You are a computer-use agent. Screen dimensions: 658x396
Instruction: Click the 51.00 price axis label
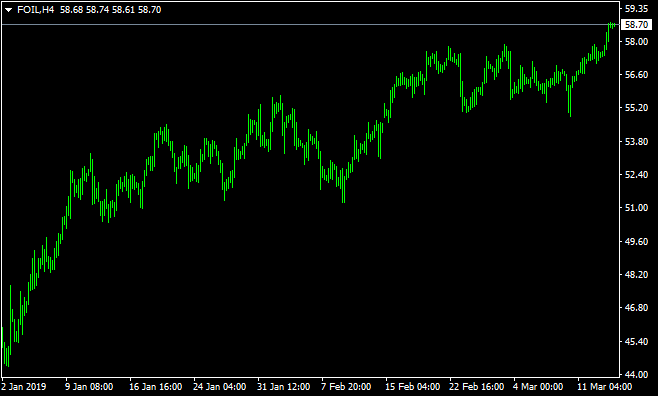[x=636, y=208]
